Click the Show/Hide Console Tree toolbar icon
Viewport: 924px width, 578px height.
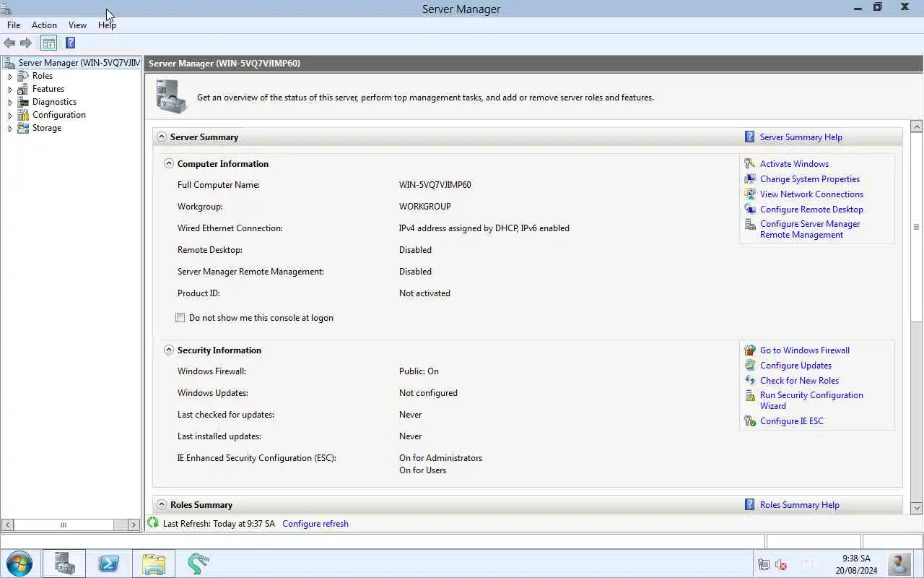click(x=48, y=43)
